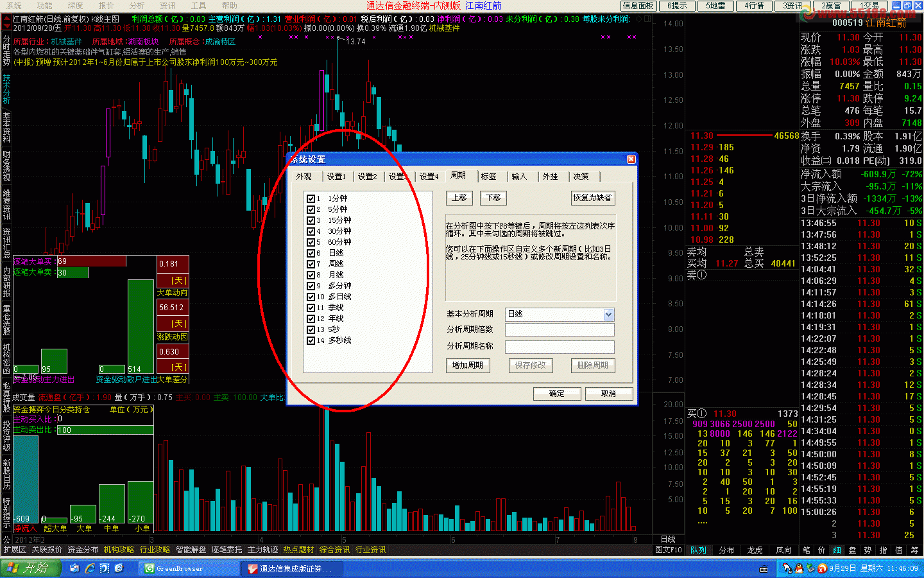This screenshot has width=924, height=578.
Task: Click the 分析周期名称 input field
Action: tap(560, 347)
